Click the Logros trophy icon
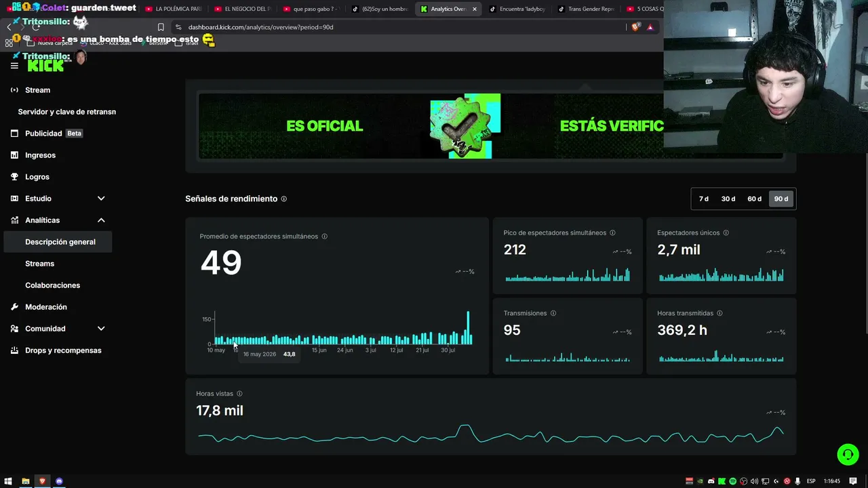The width and height of the screenshot is (868, 488). (x=14, y=177)
